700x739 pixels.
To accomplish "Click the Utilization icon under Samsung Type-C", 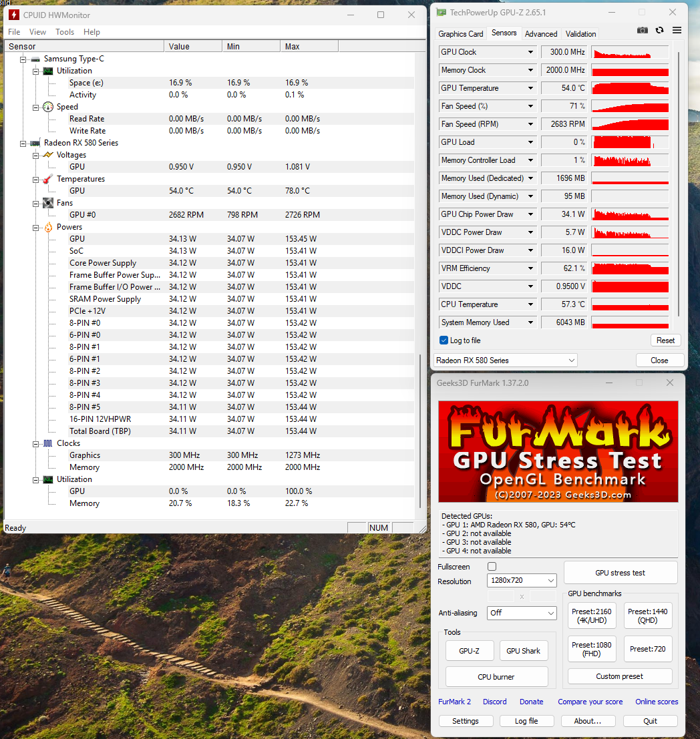I will pyautogui.click(x=47, y=71).
